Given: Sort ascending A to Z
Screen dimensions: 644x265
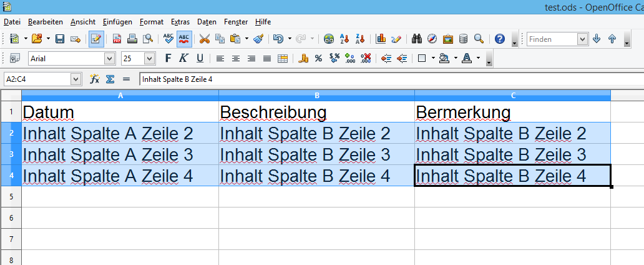Looking at the screenshot, I should [343, 39].
